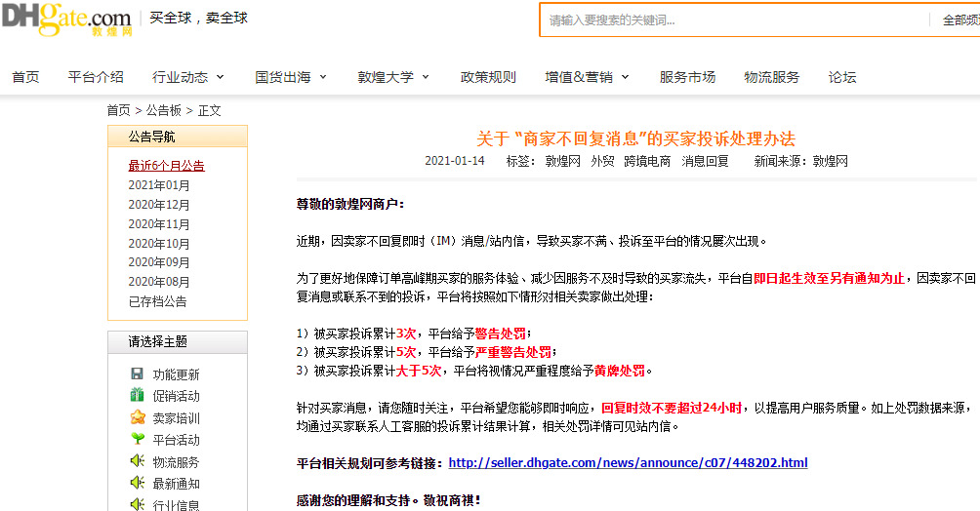Open 物流服务 in the top navigation
Image resolution: width=980 pixels, height=511 pixels.
[772, 77]
